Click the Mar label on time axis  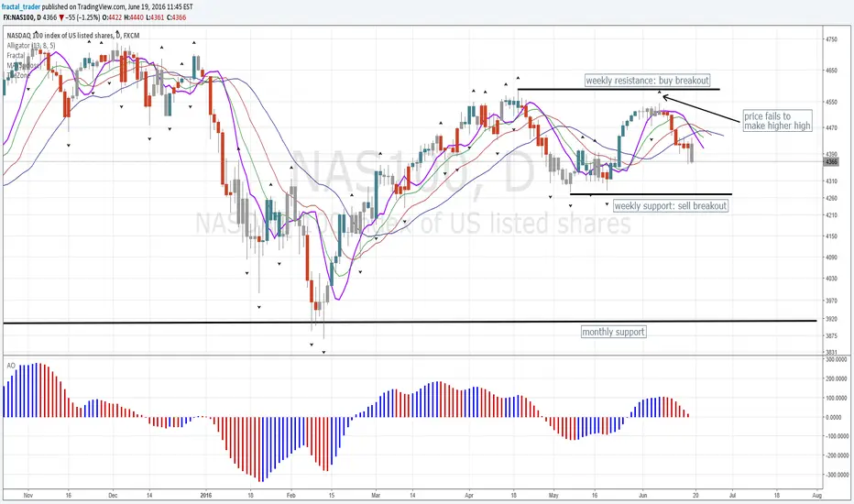click(x=376, y=496)
